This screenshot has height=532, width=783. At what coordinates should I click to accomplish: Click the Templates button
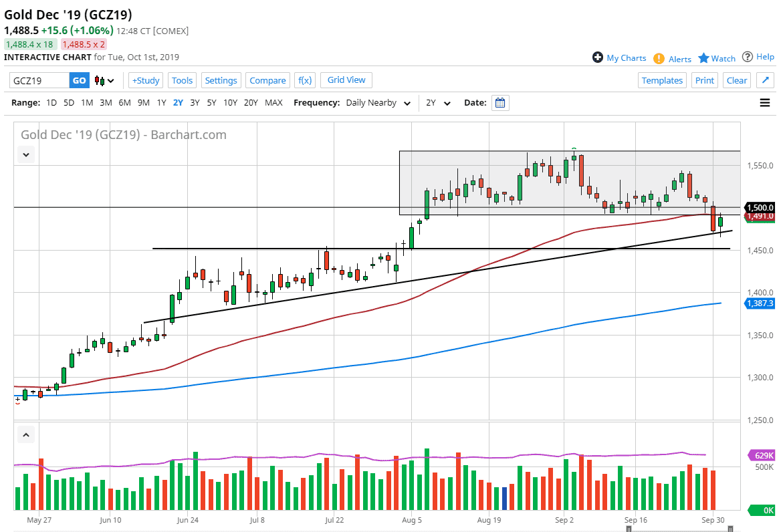(662, 80)
